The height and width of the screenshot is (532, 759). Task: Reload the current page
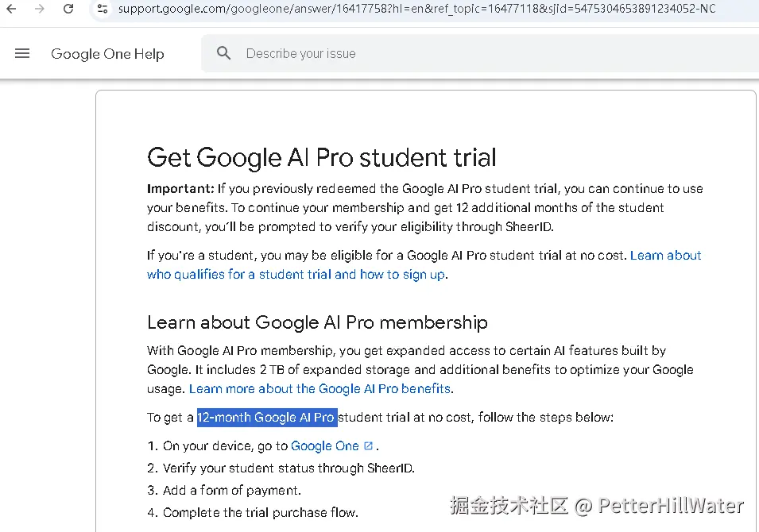pyautogui.click(x=68, y=9)
